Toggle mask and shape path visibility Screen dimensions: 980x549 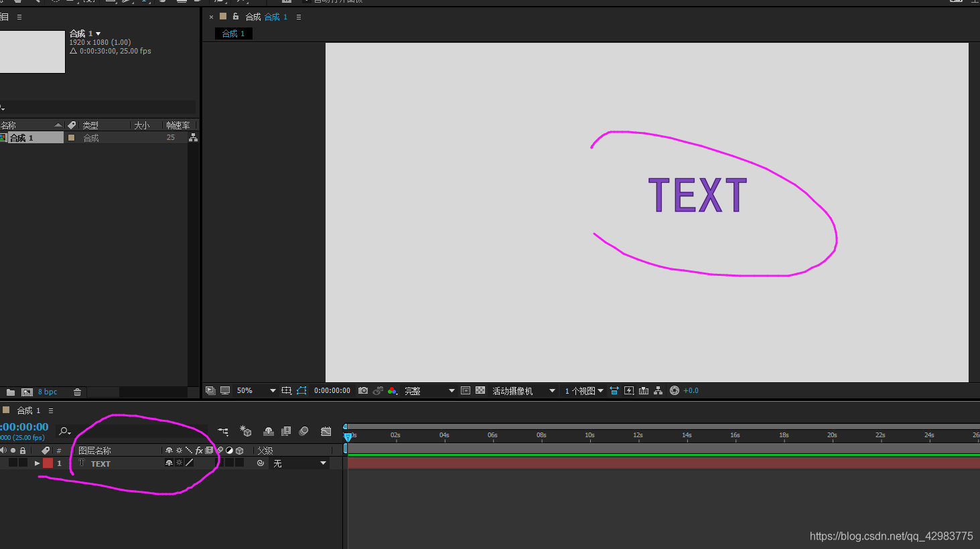click(301, 390)
